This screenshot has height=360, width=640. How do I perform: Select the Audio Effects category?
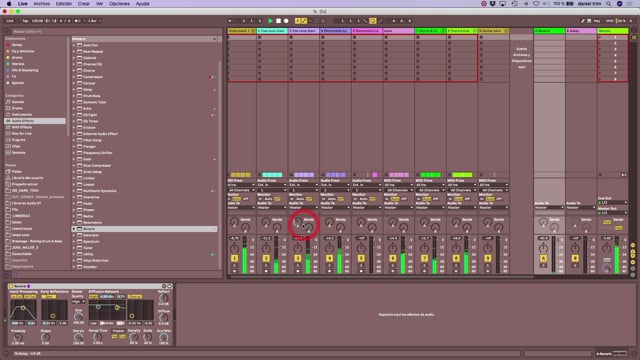coord(35,121)
